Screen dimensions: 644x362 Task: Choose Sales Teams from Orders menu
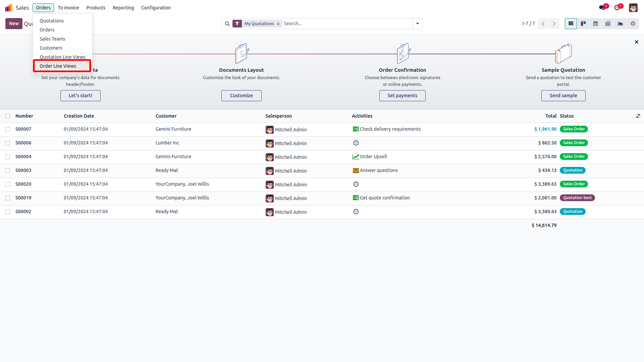[52, 39]
